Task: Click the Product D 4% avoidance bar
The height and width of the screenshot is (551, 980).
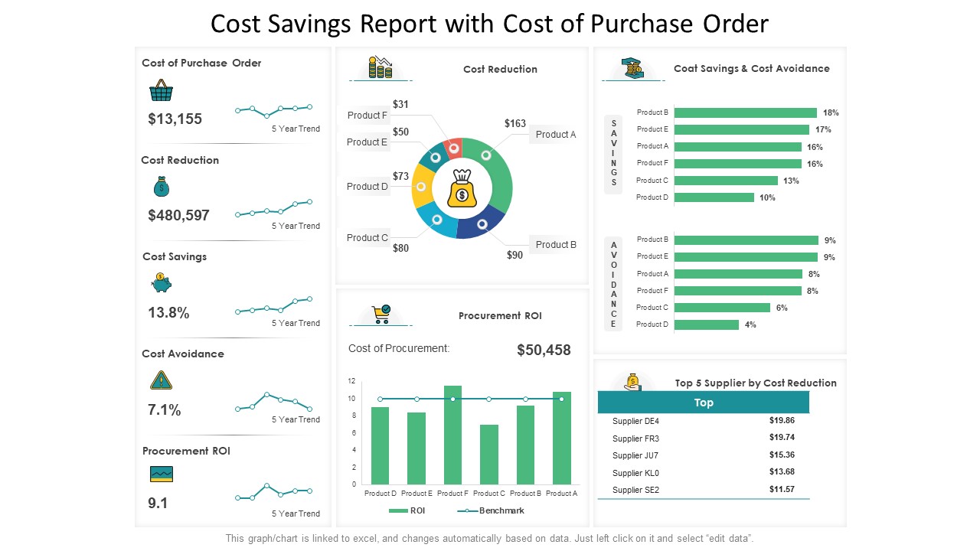Action: coord(707,324)
